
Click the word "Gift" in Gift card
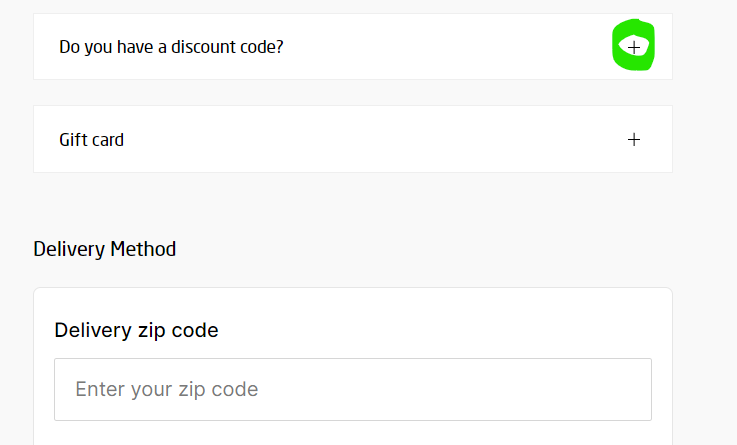[x=74, y=140]
